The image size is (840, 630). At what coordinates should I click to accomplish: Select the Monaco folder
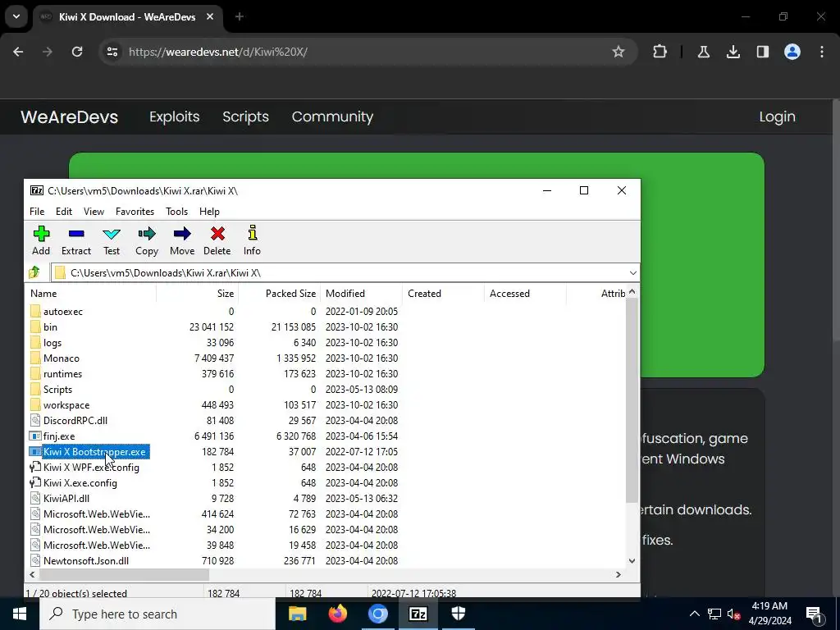[61, 358]
